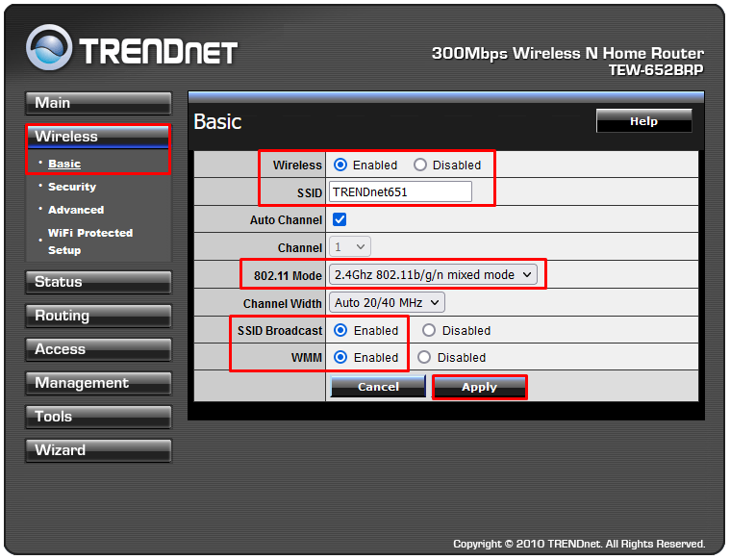Screen dimensions: 730x560
Task: Open the Wireless menu section
Action: 98,137
